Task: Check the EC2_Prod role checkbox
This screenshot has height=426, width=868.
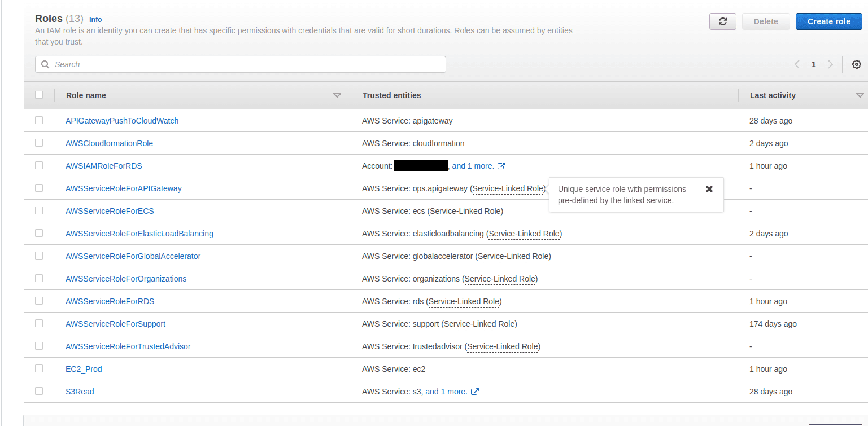Action: tap(39, 368)
